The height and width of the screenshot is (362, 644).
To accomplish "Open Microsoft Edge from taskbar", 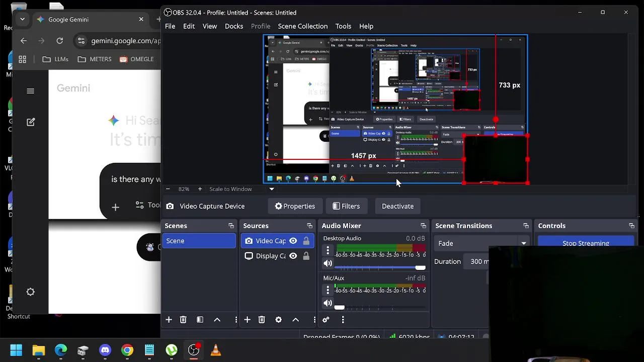I will pyautogui.click(x=61, y=350).
